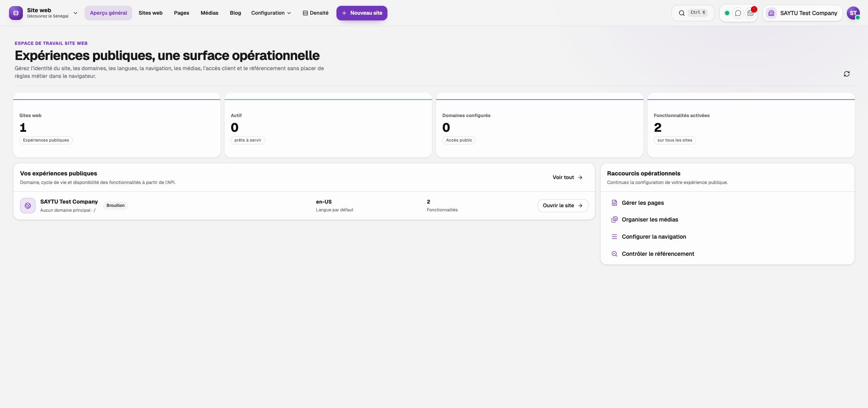Click the list lines icon beside Configurer la navigation
Image resolution: width=868 pixels, height=408 pixels.
pos(614,237)
